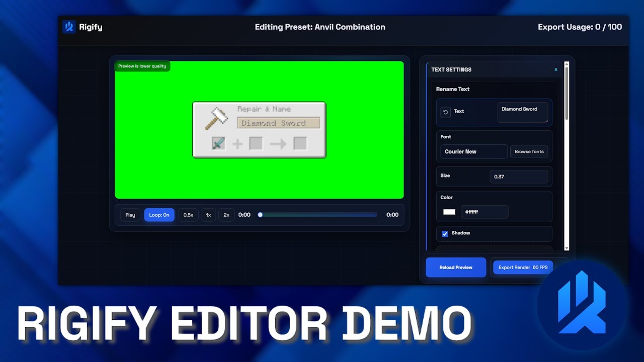Image resolution: width=644 pixels, height=362 pixels.
Task: Click the Preview is lower quality badge
Action: [142, 66]
